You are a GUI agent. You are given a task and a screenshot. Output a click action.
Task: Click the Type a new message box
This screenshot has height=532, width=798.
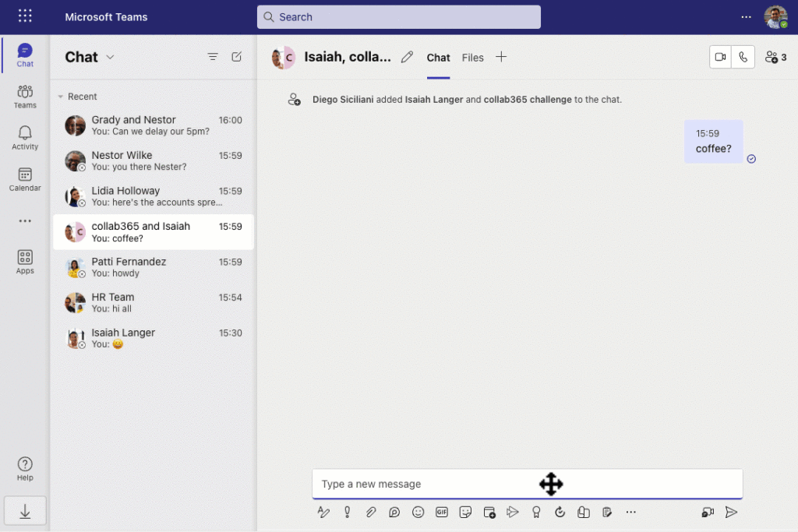click(x=421, y=484)
